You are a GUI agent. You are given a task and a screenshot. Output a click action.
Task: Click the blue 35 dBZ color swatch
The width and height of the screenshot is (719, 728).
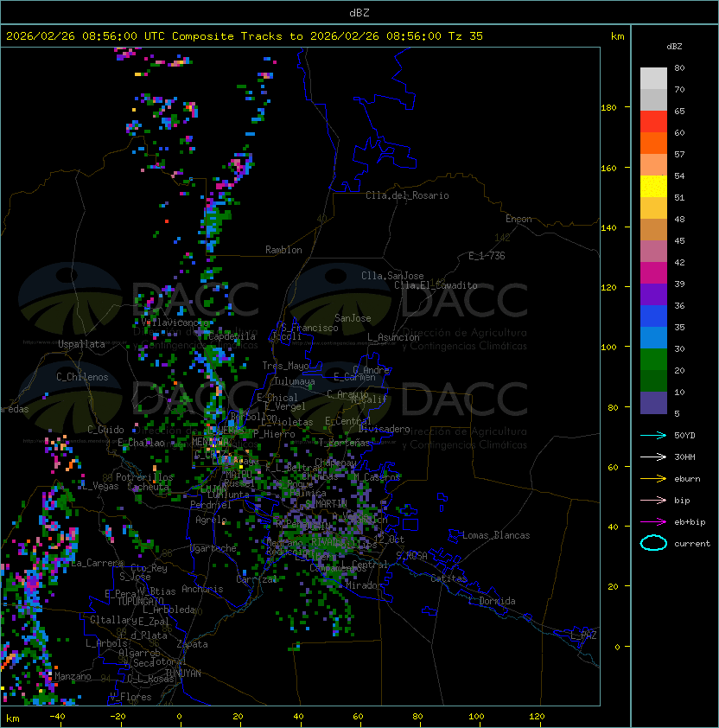pyautogui.click(x=653, y=316)
